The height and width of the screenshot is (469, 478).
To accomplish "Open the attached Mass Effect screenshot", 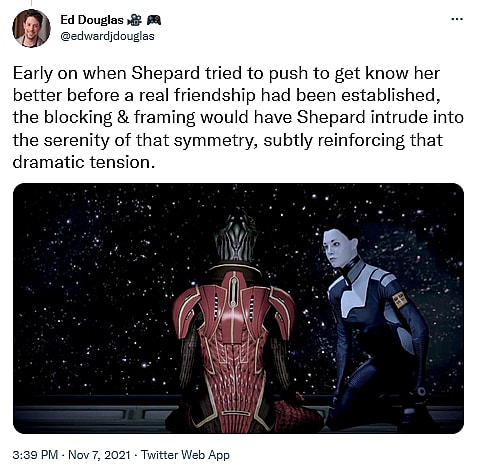I will tap(238, 308).
